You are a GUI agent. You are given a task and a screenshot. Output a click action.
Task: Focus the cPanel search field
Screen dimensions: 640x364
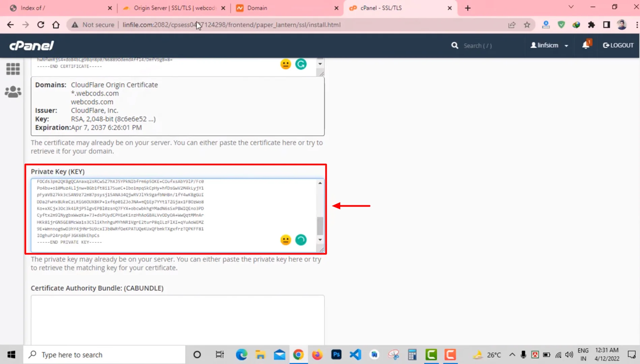(x=477, y=45)
